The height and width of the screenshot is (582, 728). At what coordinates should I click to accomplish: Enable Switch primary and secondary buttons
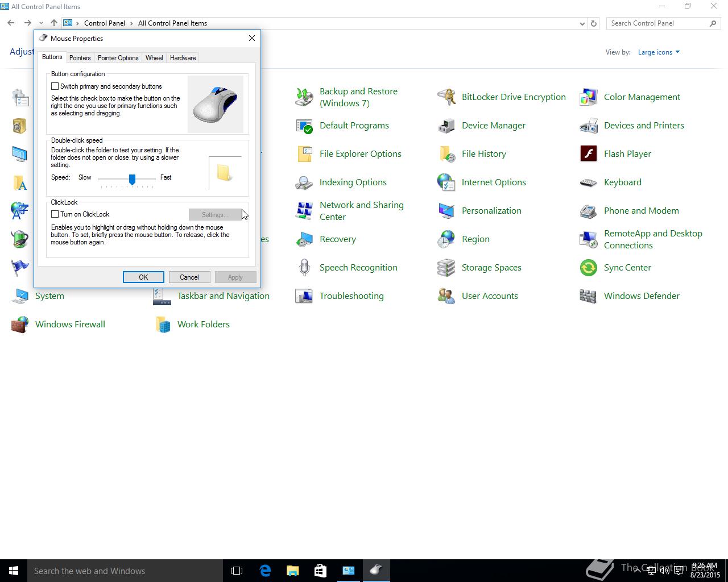[55, 86]
